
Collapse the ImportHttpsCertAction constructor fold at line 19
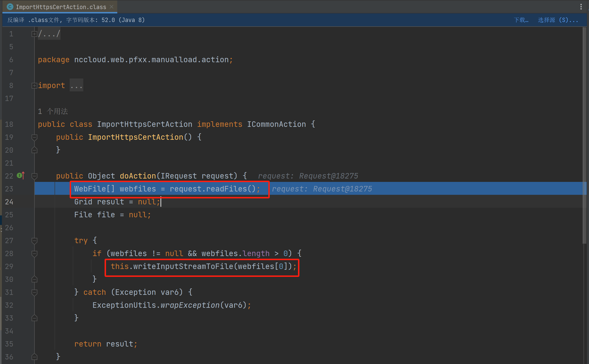pyautogui.click(x=34, y=137)
